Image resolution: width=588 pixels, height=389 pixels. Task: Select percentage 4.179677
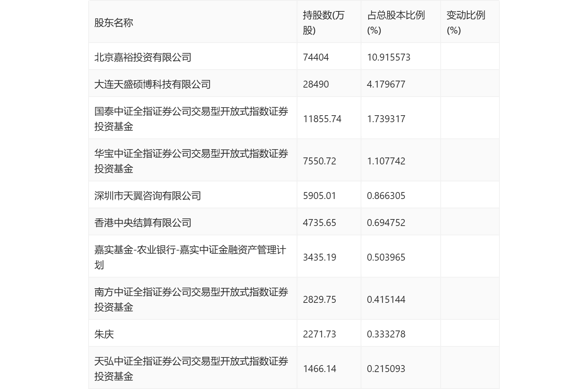[x=386, y=84]
